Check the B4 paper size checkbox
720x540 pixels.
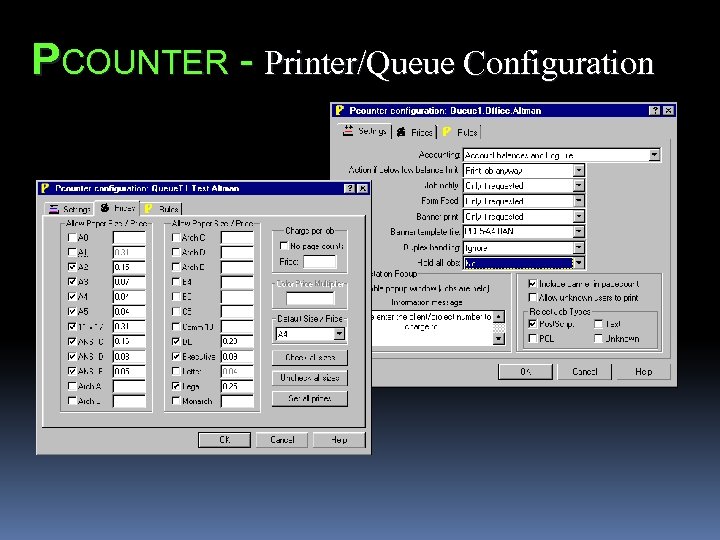[176, 281]
